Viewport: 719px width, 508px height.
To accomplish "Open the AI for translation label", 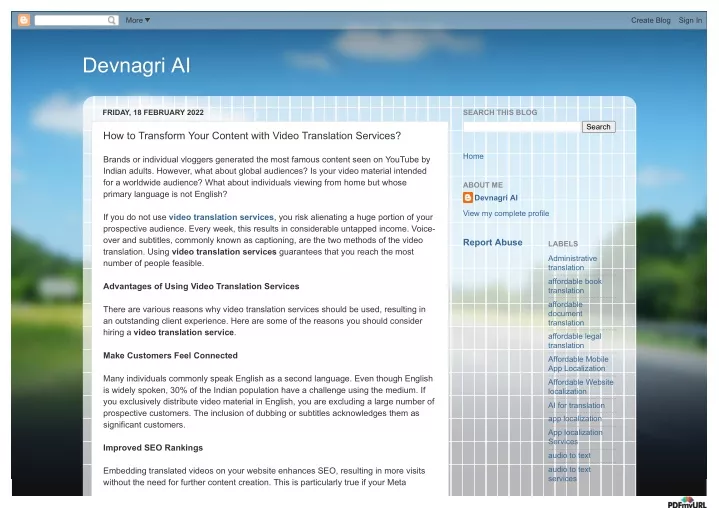I will 576,405.
